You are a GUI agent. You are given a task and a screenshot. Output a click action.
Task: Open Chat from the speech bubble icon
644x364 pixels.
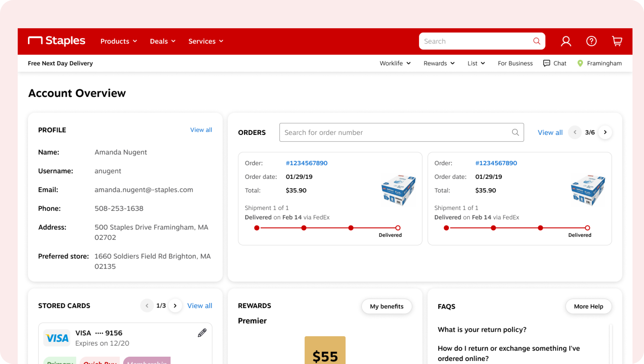coord(547,63)
